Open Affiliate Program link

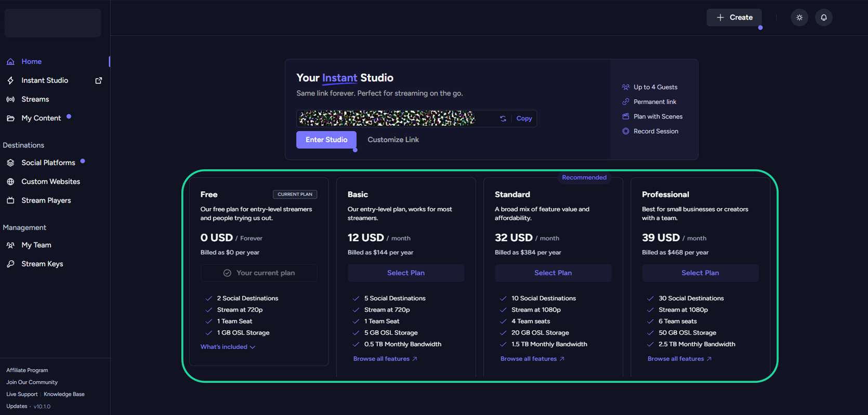[27, 370]
